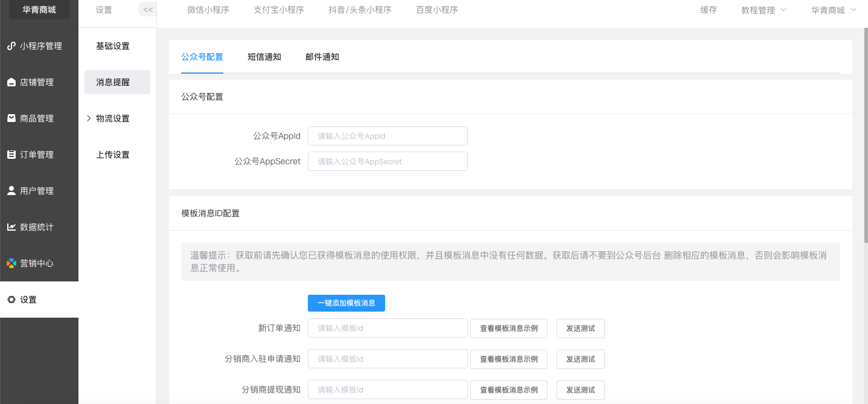This screenshot has height=404, width=868.
Task: Open 订单管理 in the sidebar
Action: click(39, 155)
